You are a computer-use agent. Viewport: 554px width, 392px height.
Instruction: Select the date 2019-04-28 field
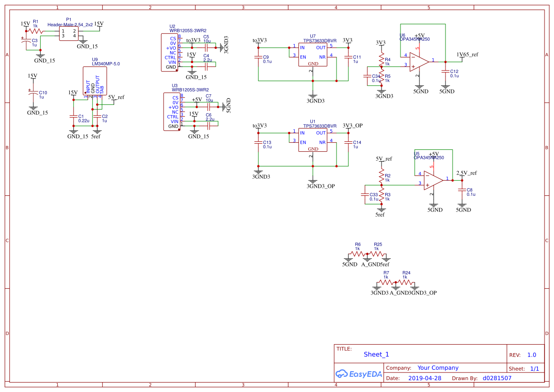425,378
